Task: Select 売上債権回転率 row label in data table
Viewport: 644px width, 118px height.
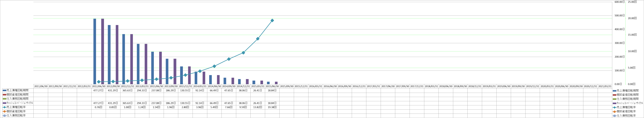Action: [x=16, y=107]
